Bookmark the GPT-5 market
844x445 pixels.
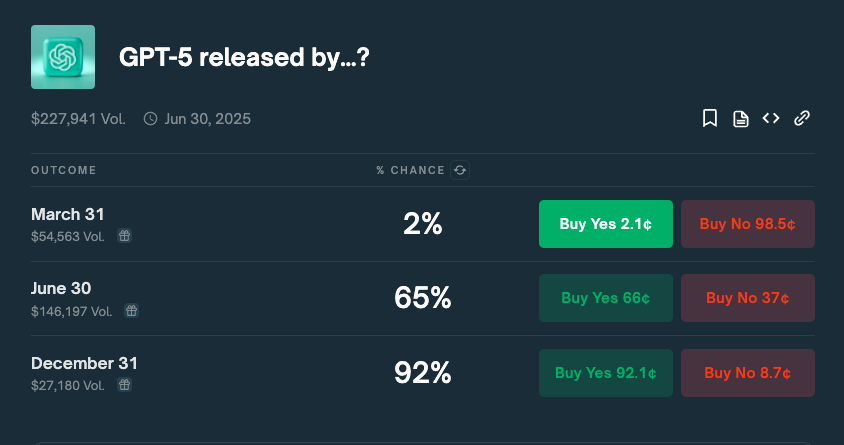[709, 118]
